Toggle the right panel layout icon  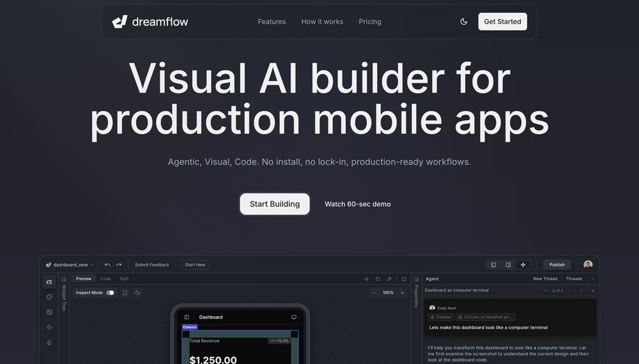point(508,264)
